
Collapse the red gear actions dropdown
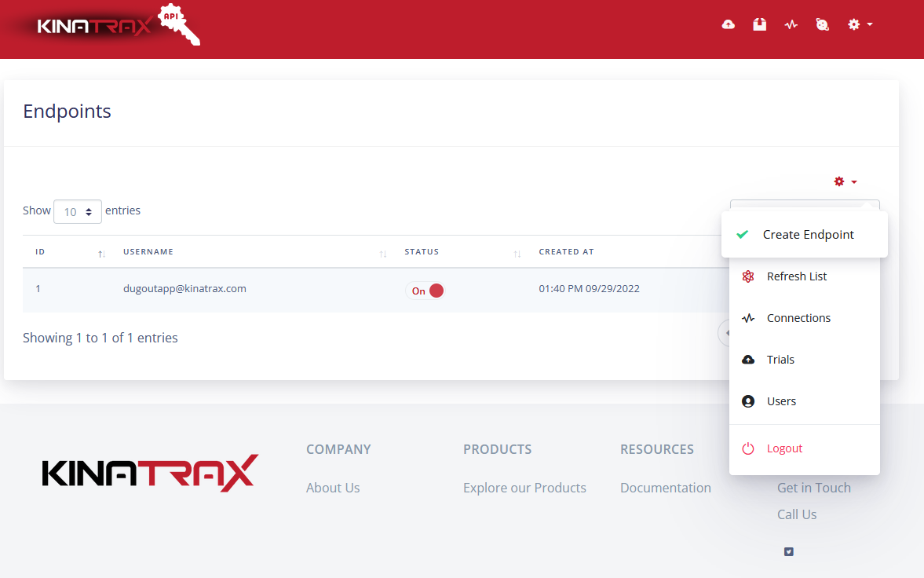click(x=845, y=181)
